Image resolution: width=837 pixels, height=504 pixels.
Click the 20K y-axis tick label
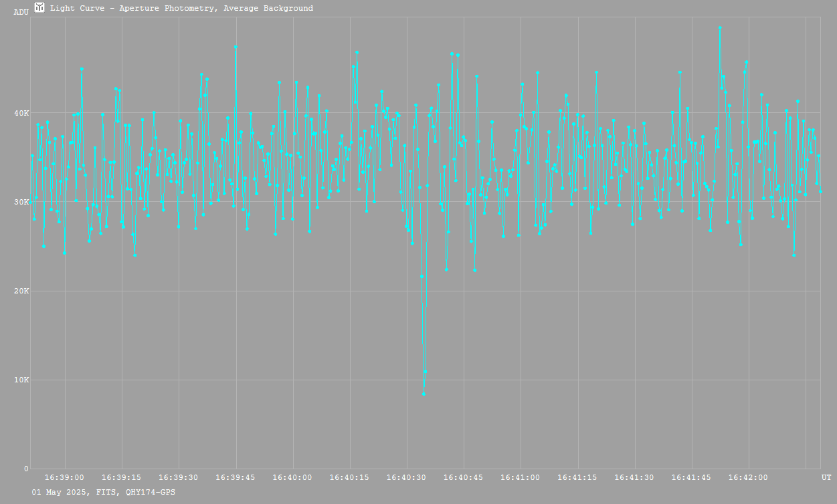pyautogui.click(x=22, y=291)
